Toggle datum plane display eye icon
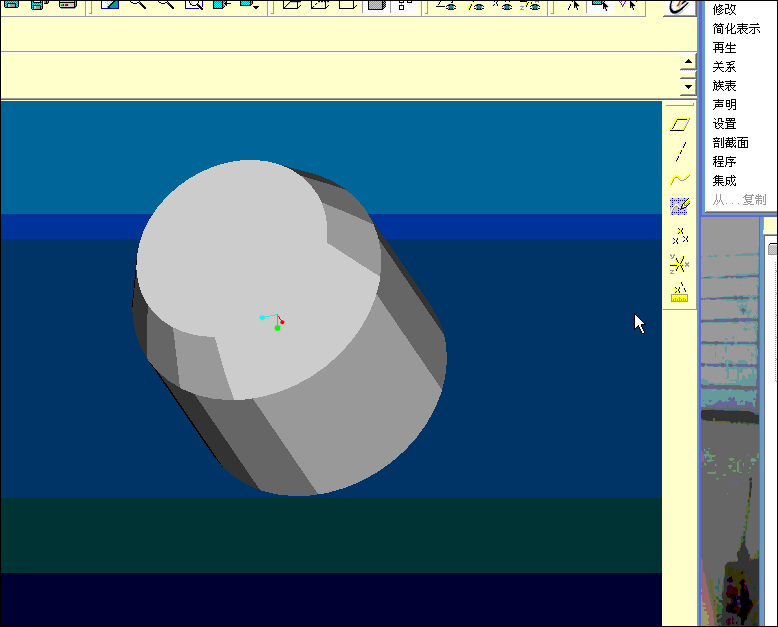Viewport: 778px width, 627px height. (x=447, y=6)
